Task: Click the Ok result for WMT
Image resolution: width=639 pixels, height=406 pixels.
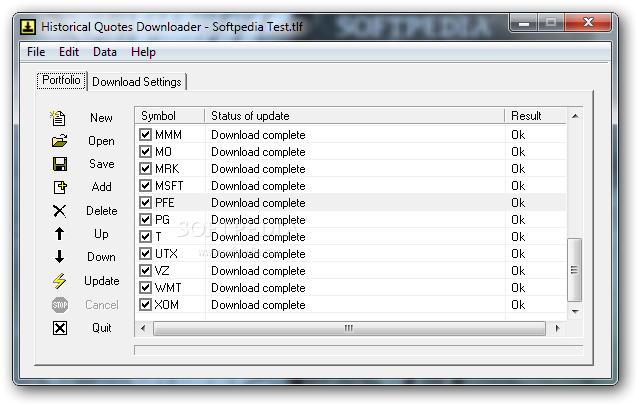Action: [x=518, y=288]
